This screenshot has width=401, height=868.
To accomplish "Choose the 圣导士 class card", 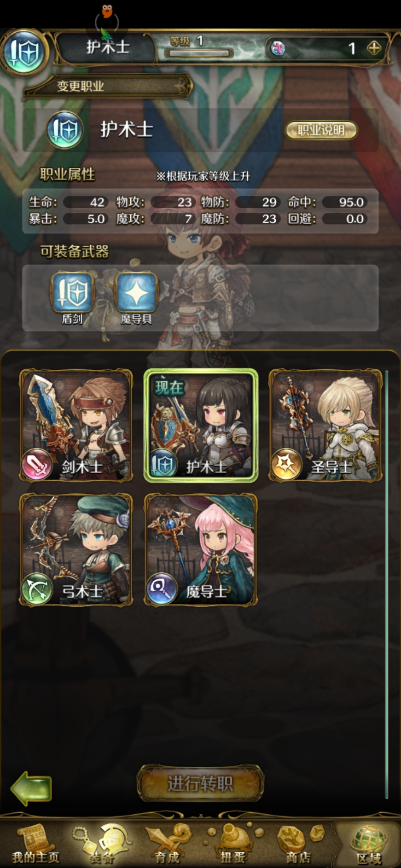I will (x=326, y=425).
